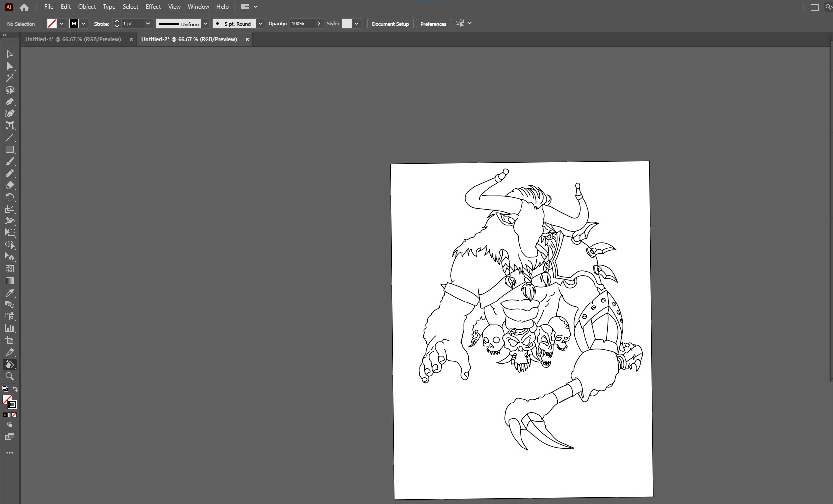Set the paint type to None in the toolbar
This screenshot has height=504, width=833.
14,415
